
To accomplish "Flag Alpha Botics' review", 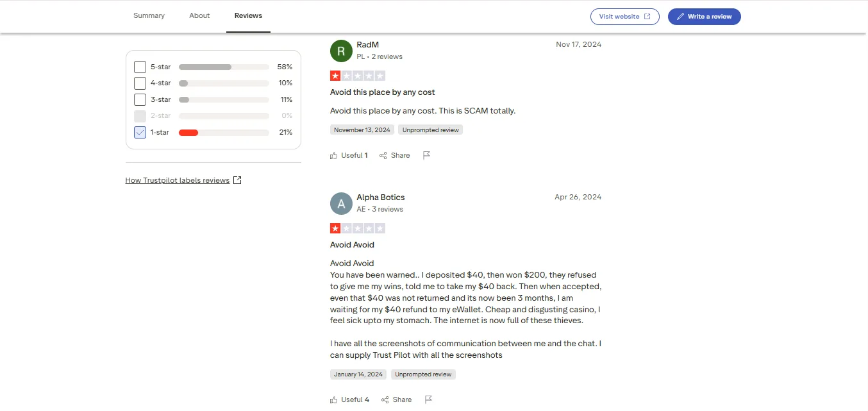I will (x=429, y=399).
